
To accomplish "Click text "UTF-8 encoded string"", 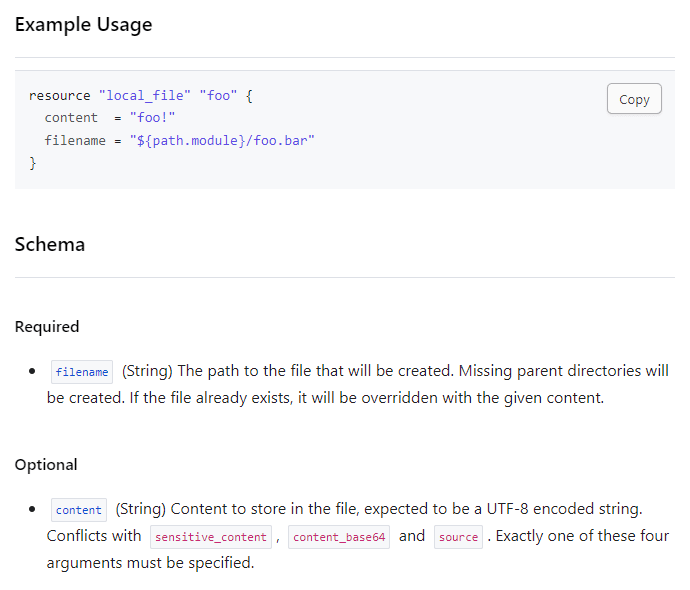I will point(564,509).
